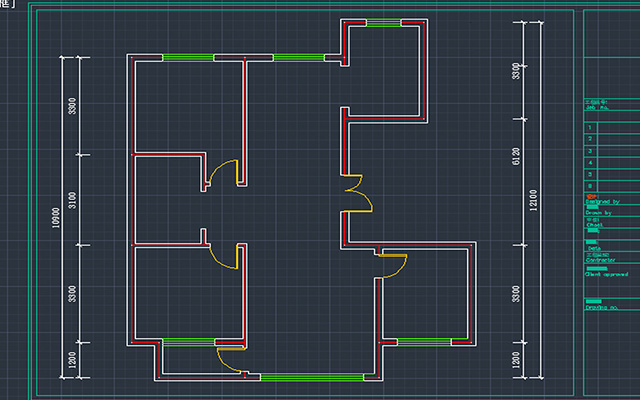Select the yellow double door swing
Screen dimensions: 640x400
point(358,193)
